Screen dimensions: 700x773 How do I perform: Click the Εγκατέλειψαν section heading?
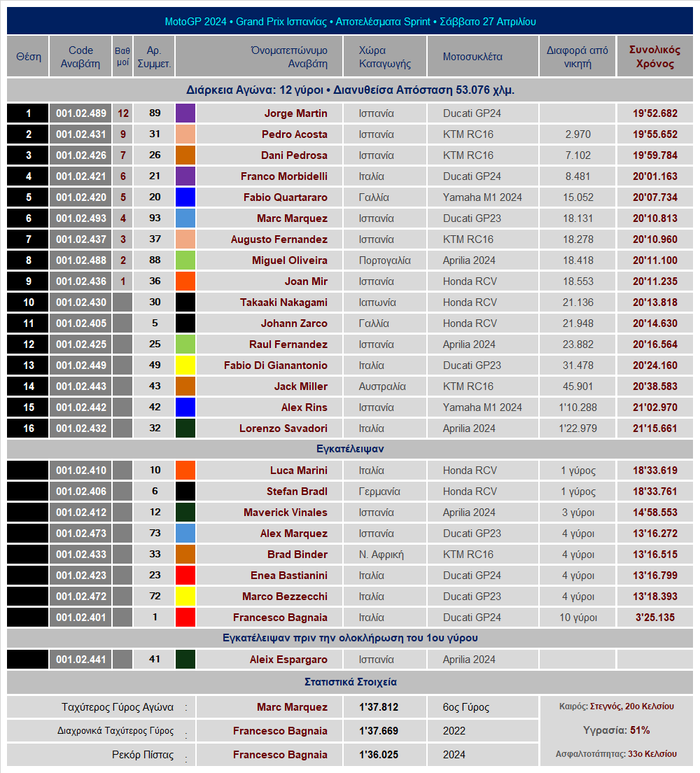click(x=350, y=449)
